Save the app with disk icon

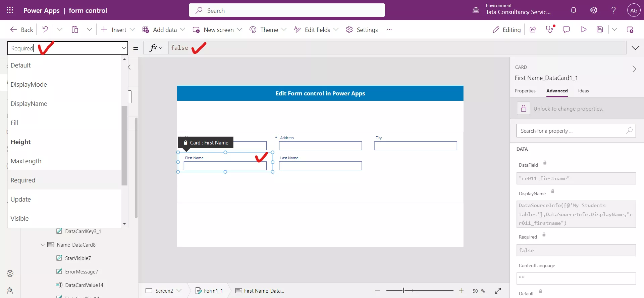click(600, 30)
